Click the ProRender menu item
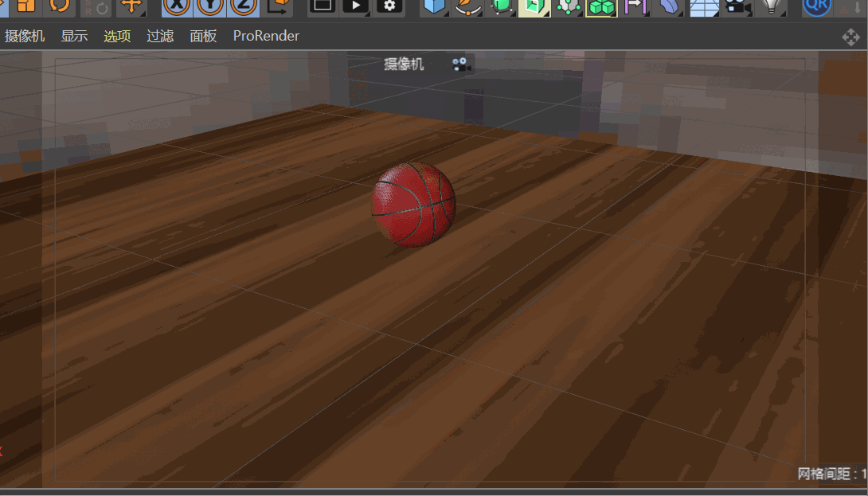This screenshot has height=496, width=868. [x=265, y=36]
